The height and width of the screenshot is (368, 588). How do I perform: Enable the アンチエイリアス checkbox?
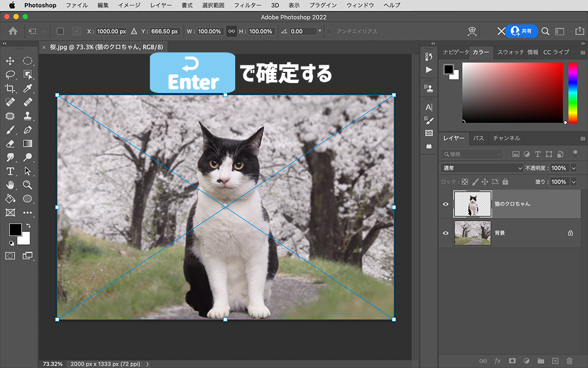329,31
